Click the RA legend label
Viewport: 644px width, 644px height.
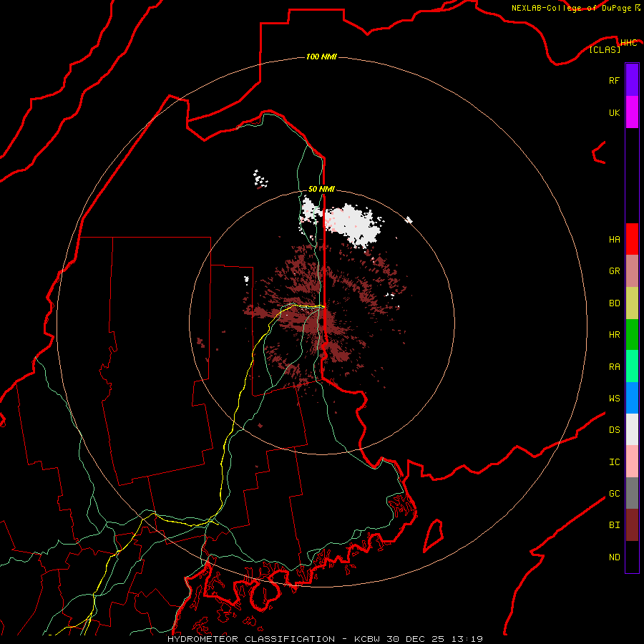(614, 367)
